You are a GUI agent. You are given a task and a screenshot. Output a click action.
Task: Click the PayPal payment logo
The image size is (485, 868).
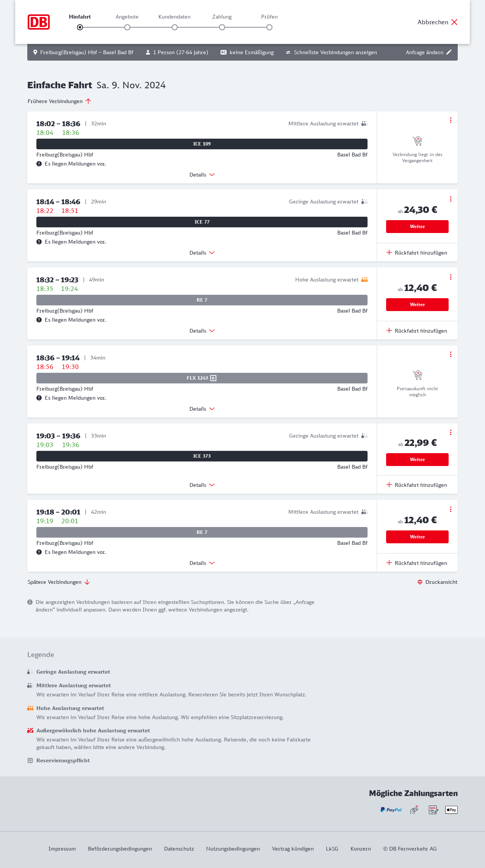(x=391, y=810)
